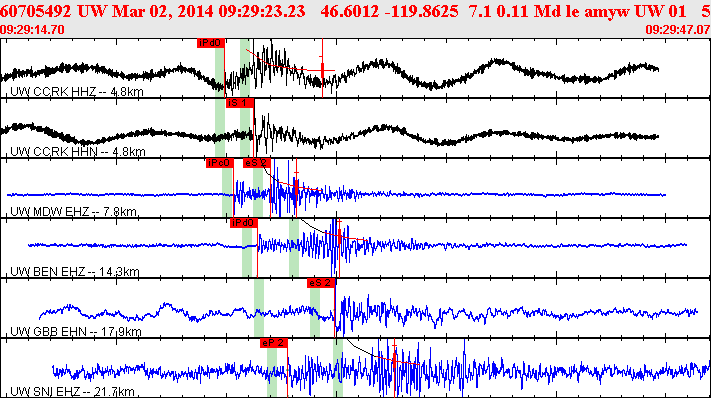Select the UW GBB EHN channel label

(76, 332)
